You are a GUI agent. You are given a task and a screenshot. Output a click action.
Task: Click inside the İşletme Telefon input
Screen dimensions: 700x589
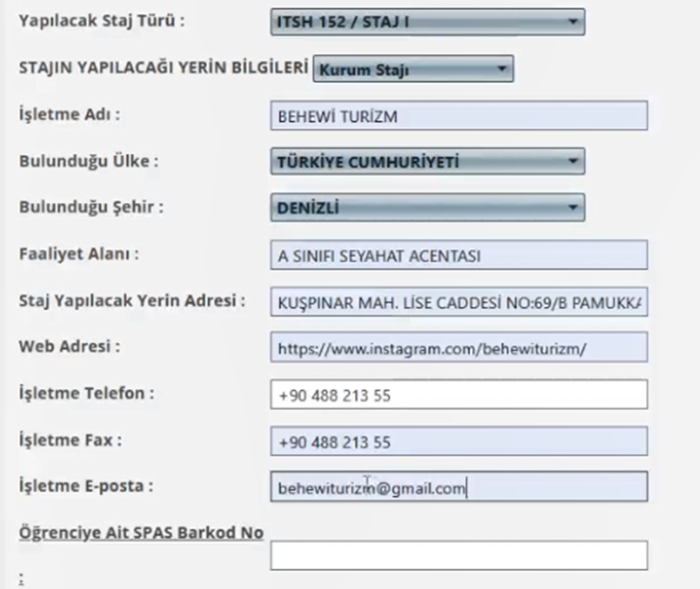point(458,394)
